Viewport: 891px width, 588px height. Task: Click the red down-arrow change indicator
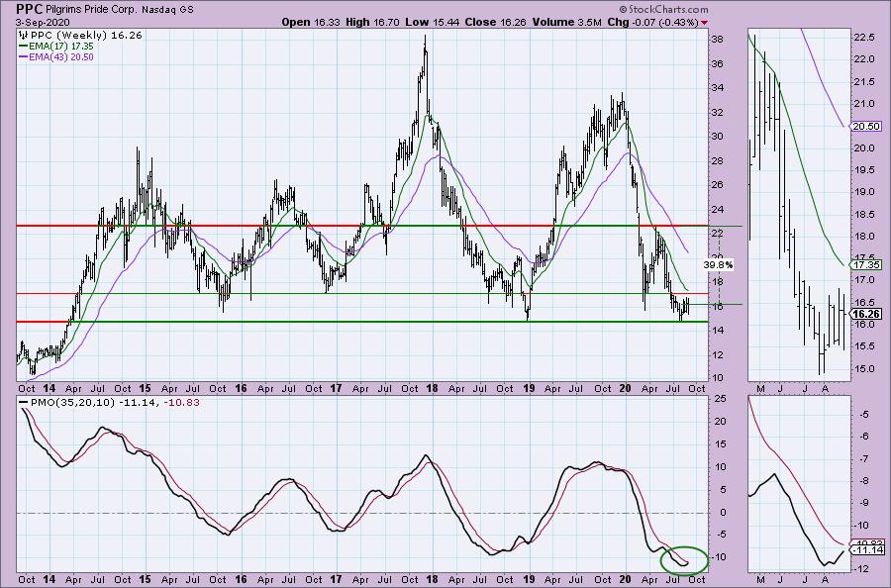(705, 23)
